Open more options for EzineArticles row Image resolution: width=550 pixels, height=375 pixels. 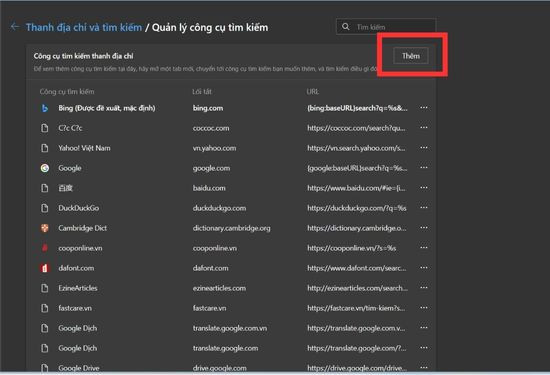tap(424, 288)
